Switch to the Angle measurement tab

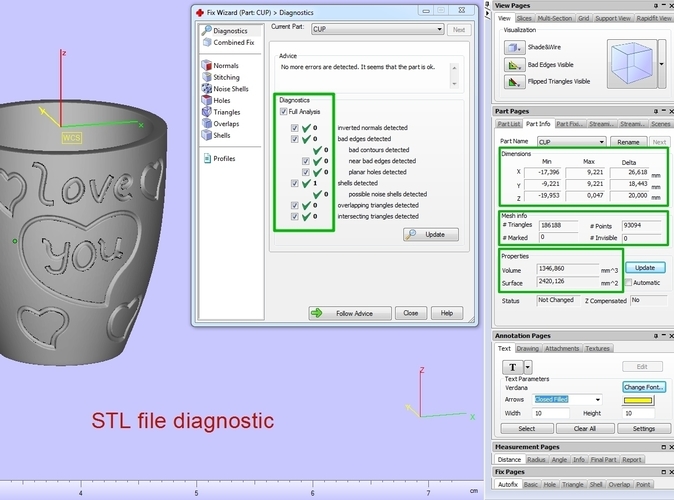[x=559, y=460]
